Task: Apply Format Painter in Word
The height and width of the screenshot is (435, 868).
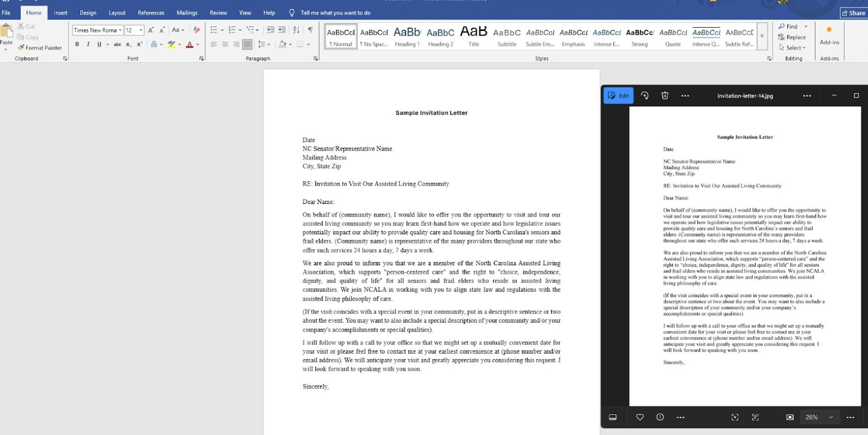Action: point(40,48)
